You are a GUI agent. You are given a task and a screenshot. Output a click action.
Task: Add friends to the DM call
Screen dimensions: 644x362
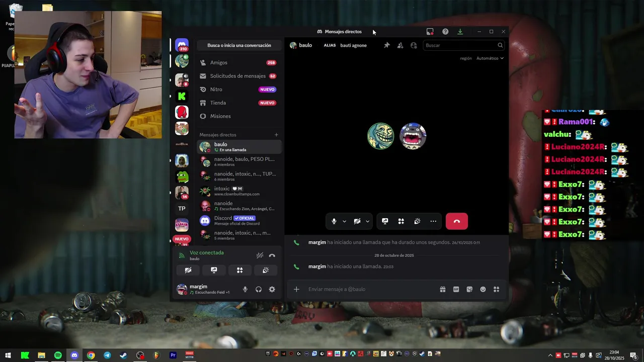[400, 45]
